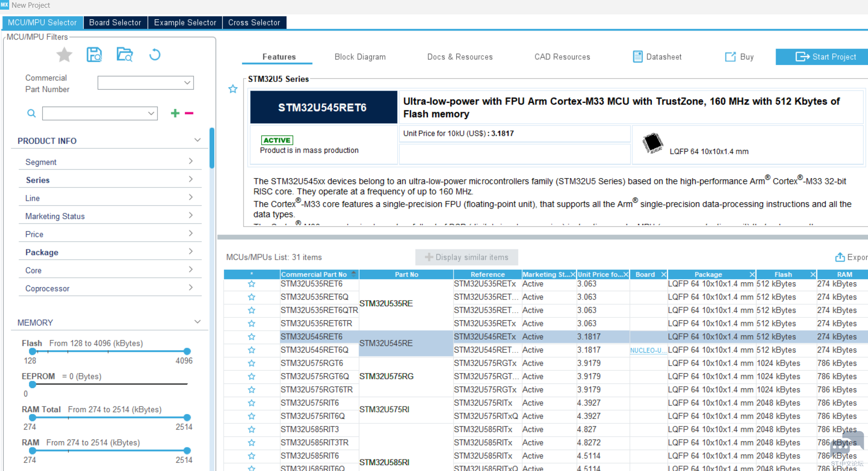The width and height of the screenshot is (868, 471).
Task: Click Display similar items
Action: 466,257
